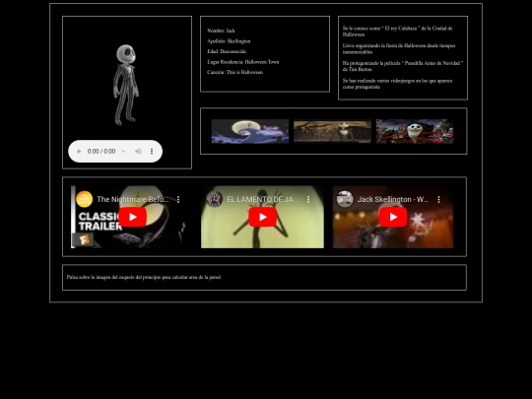Click the 'Pulsa sobre la imagen' instruction text
The height and width of the screenshot is (399, 532).
pyautogui.click(x=144, y=277)
